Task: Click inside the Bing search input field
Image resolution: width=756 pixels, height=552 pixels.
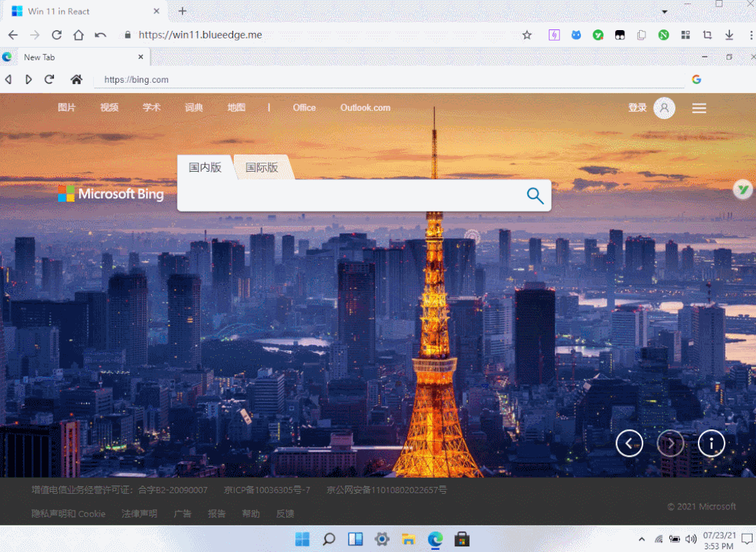Action: click(350, 196)
